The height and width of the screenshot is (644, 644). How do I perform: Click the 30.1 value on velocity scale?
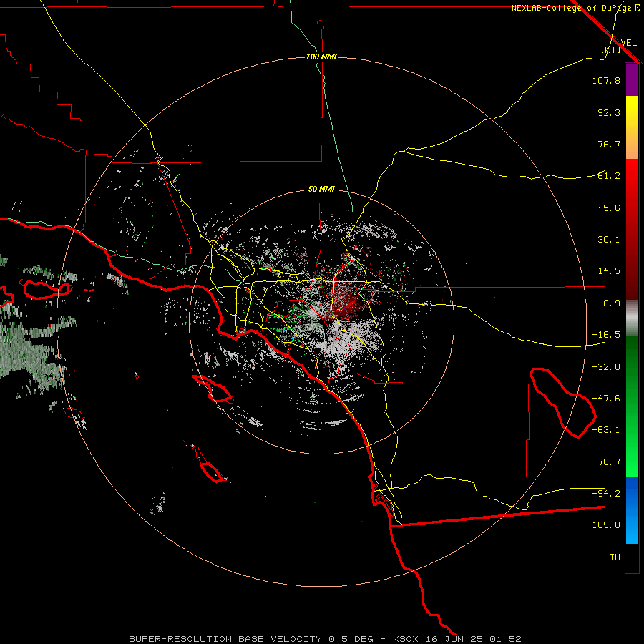(609, 240)
